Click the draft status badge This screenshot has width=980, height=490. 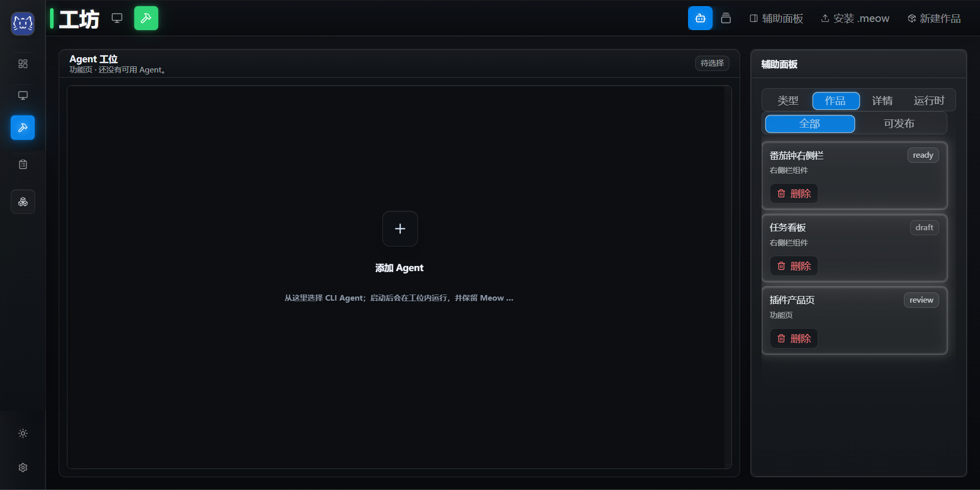[x=924, y=228]
